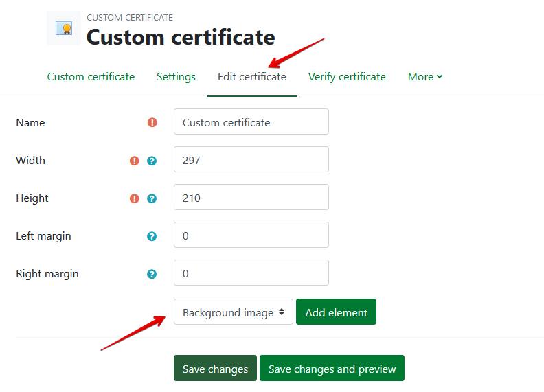This screenshot has height=392, width=544.
Task: Go to the Verify certificate tab
Action: 347,77
